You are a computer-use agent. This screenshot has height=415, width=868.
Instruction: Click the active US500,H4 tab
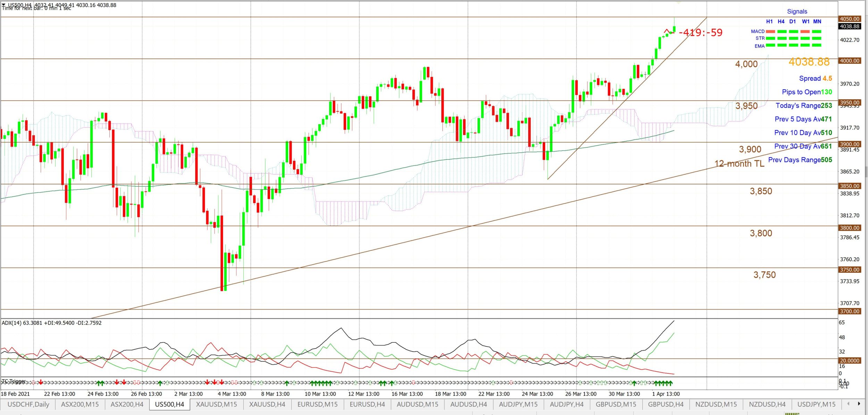point(169,404)
